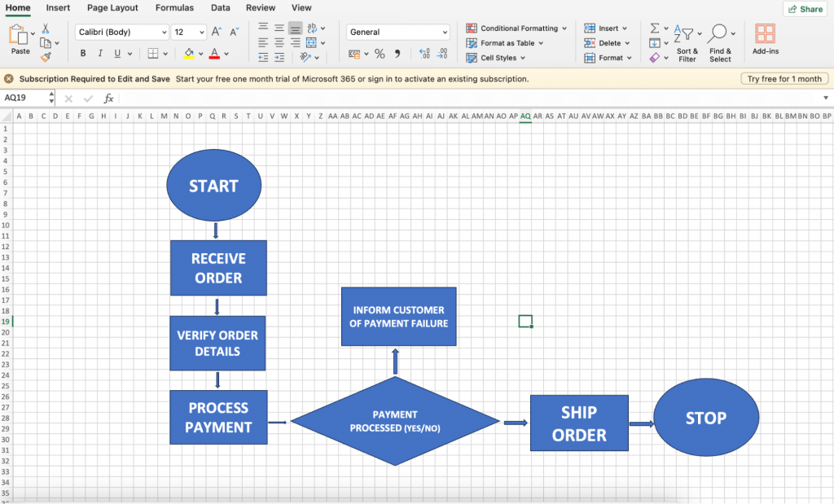Image resolution: width=834 pixels, height=504 pixels.
Task: Open the View tab
Action: point(301,8)
